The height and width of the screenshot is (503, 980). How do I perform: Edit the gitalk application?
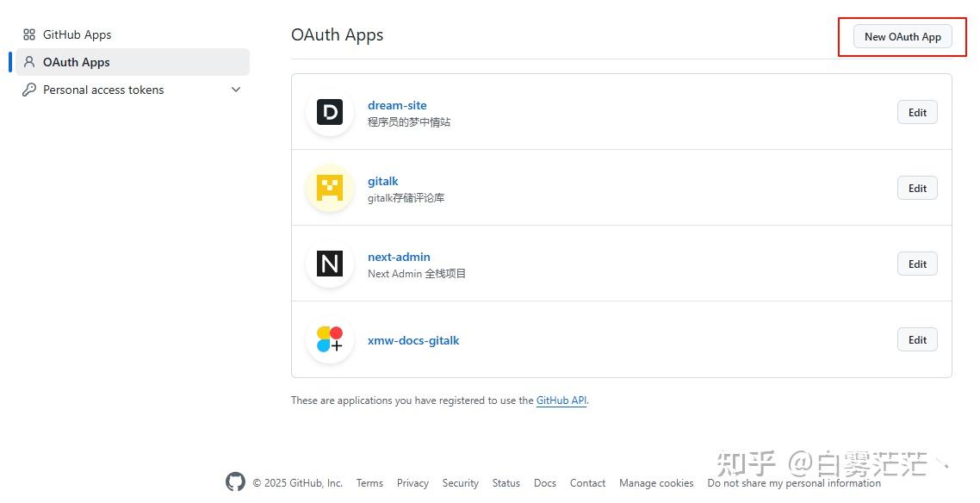point(916,188)
